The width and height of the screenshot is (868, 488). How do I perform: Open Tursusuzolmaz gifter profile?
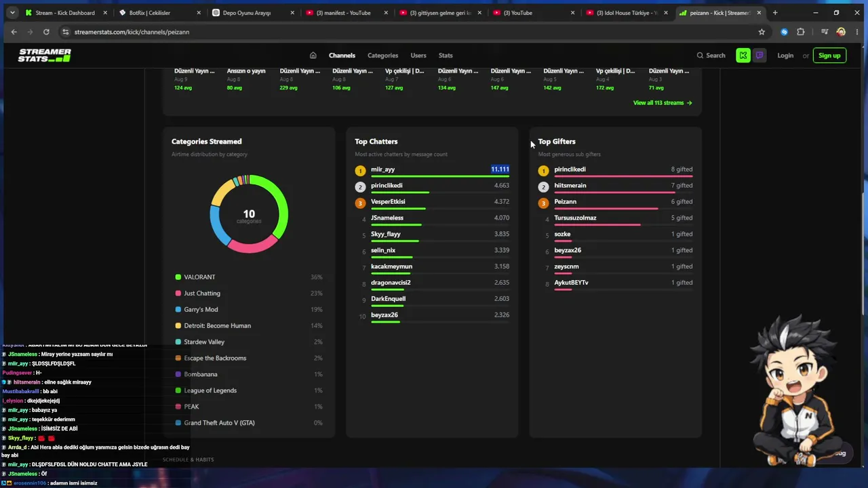575,218
